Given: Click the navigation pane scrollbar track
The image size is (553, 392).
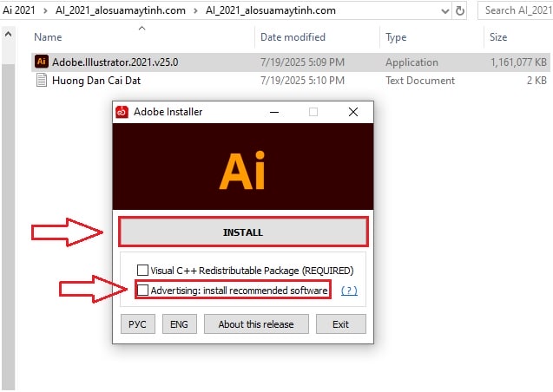Looking at the screenshot, I should click(x=8, y=225).
